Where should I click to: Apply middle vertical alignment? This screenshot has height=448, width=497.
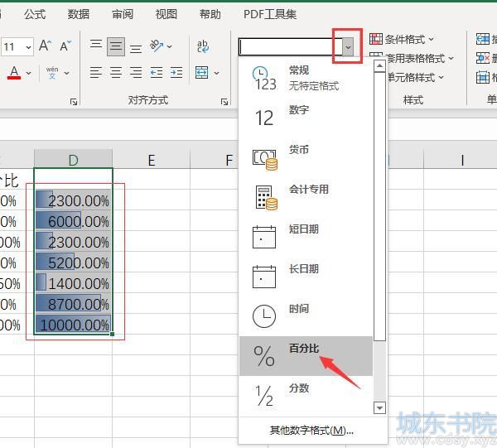pyautogui.click(x=116, y=46)
